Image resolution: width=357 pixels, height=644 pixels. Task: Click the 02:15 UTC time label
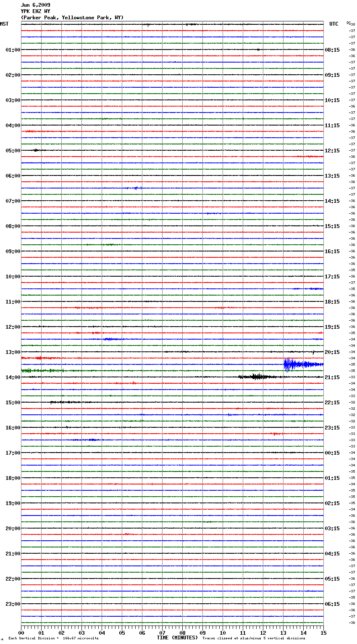332,503
